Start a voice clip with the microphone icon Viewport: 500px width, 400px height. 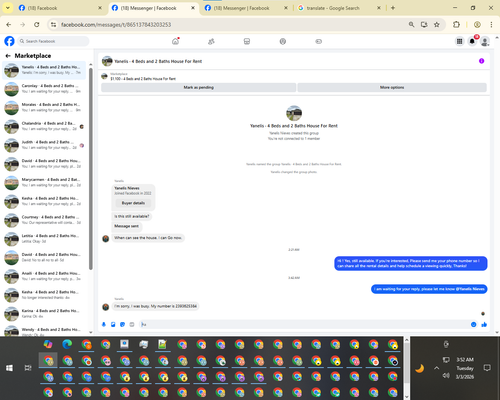pyautogui.click(x=104, y=324)
